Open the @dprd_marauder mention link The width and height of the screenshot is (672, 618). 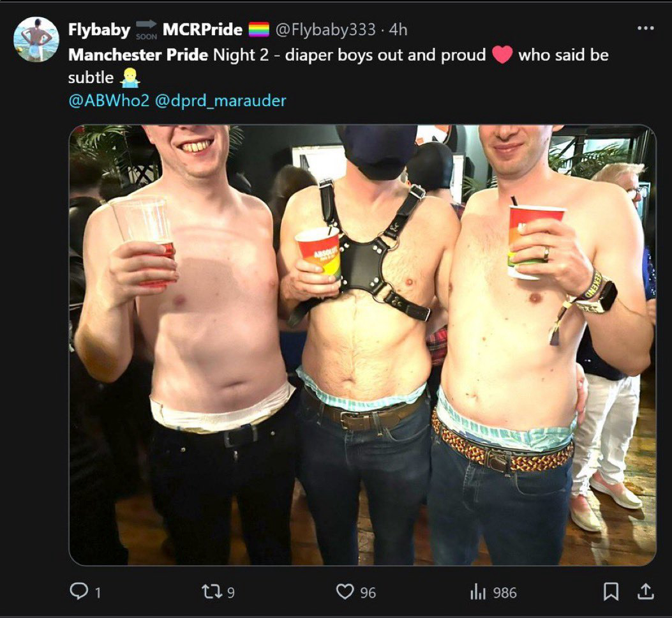(220, 100)
